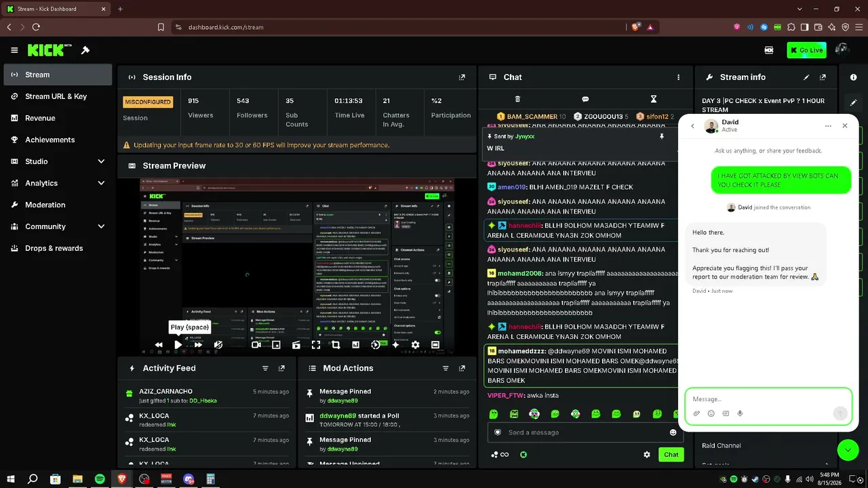The image size is (868, 488).
Task: Pop out the Stream info panel
Action: pos(823,77)
